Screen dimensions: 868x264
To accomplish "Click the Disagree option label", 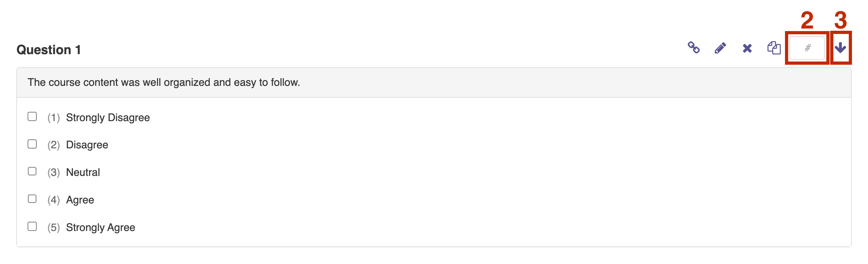I will [x=87, y=145].
